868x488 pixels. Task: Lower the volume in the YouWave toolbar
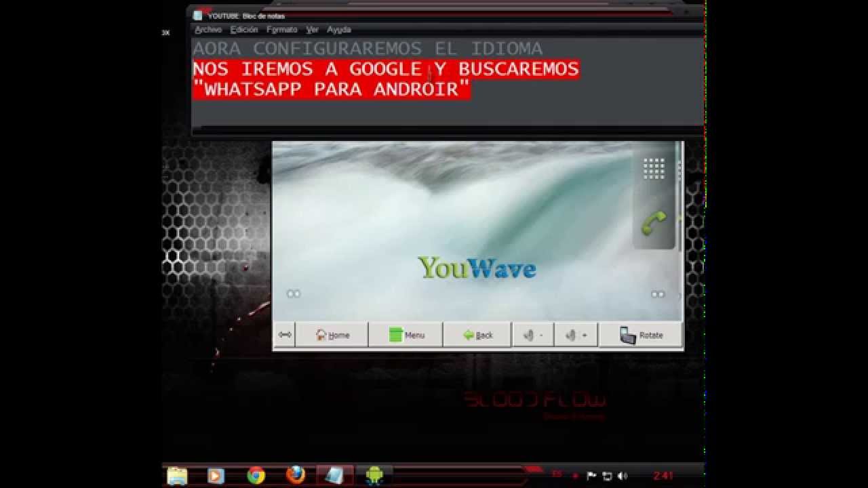[x=533, y=335]
